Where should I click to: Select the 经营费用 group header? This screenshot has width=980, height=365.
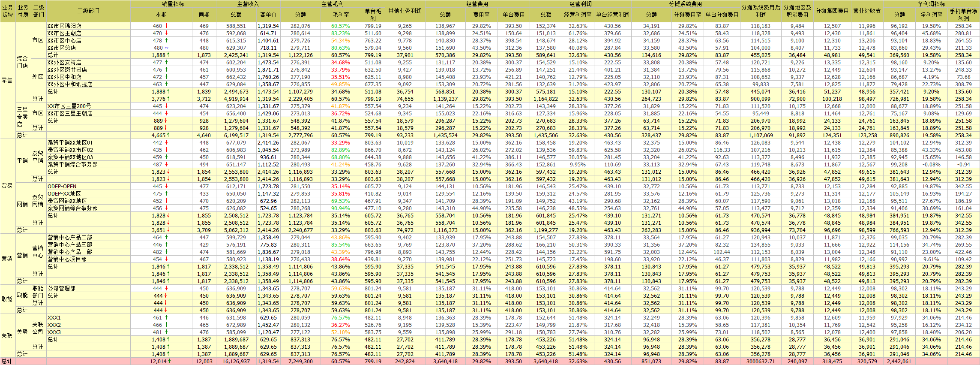point(477,4)
